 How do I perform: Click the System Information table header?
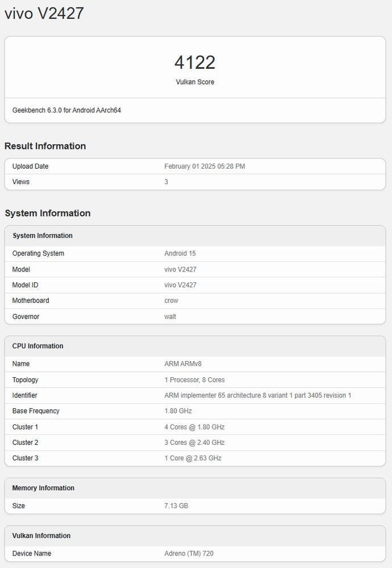point(43,236)
